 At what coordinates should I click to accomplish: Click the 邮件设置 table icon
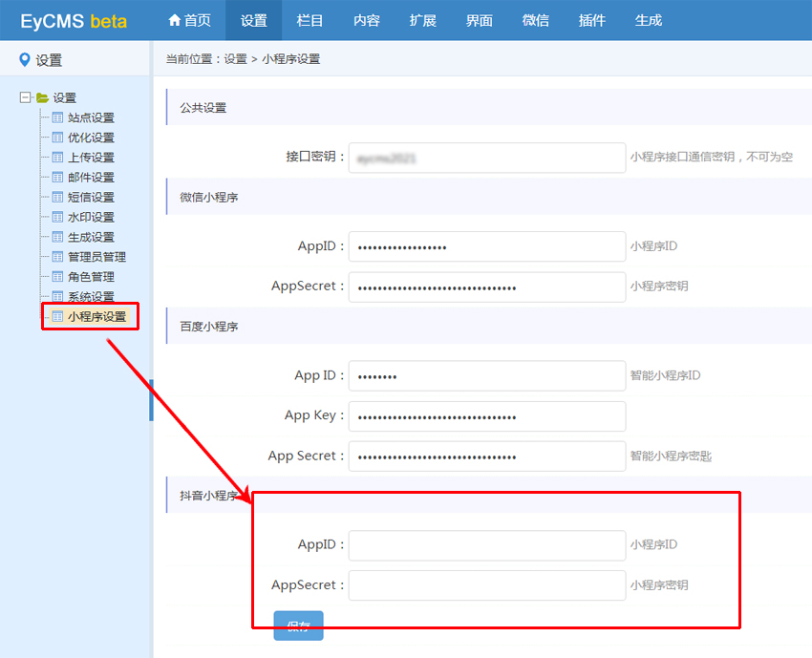coord(57,178)
